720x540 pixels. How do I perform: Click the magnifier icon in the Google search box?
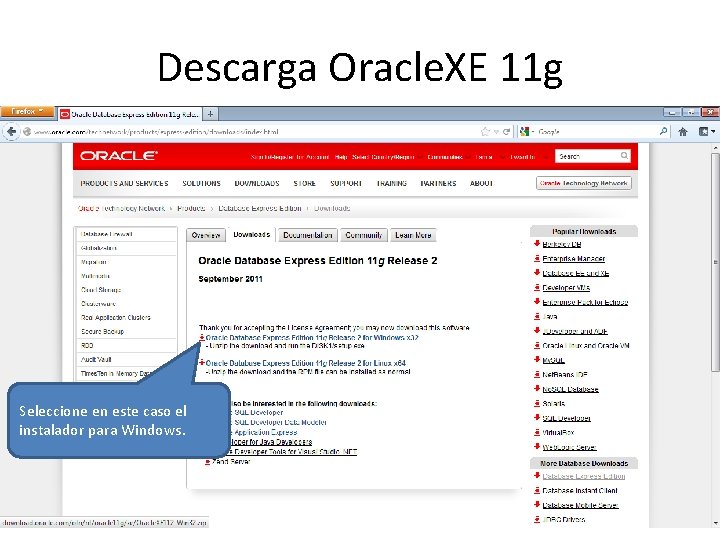(x=663, y=131)
